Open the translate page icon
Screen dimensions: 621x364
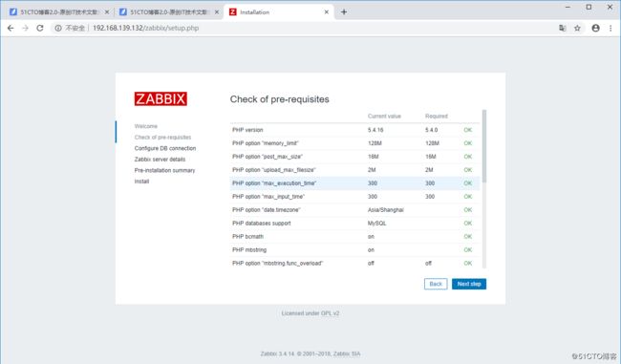pos(563,28)
